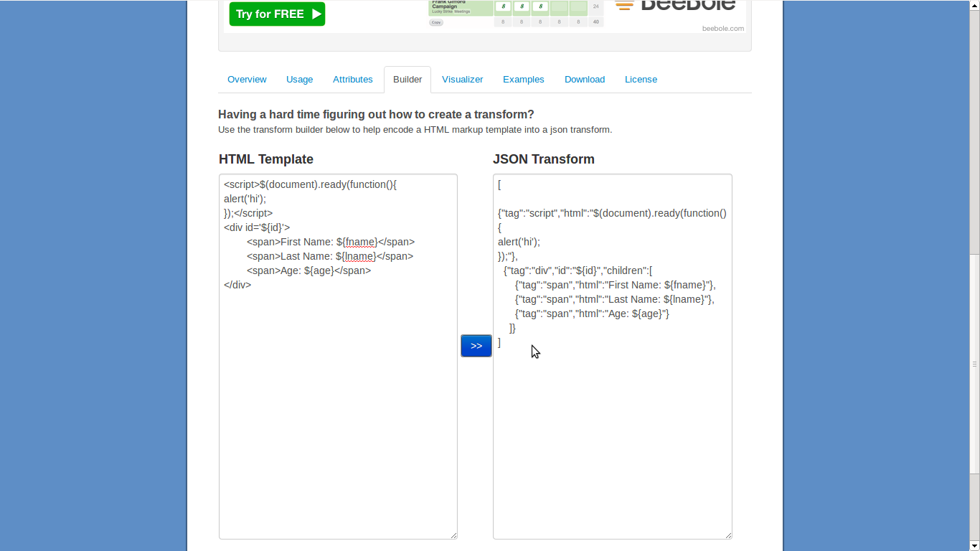Click the "tag":"div" JSON line

[578, 270]
